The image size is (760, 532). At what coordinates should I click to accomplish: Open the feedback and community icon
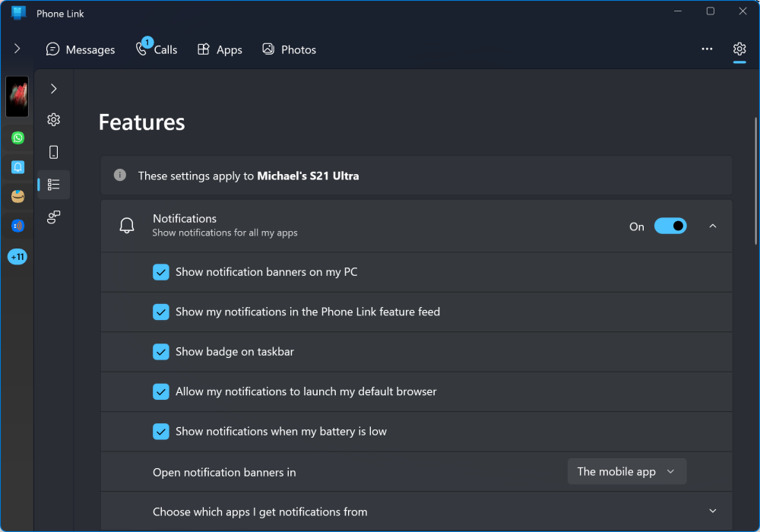[x=53, y=217]
